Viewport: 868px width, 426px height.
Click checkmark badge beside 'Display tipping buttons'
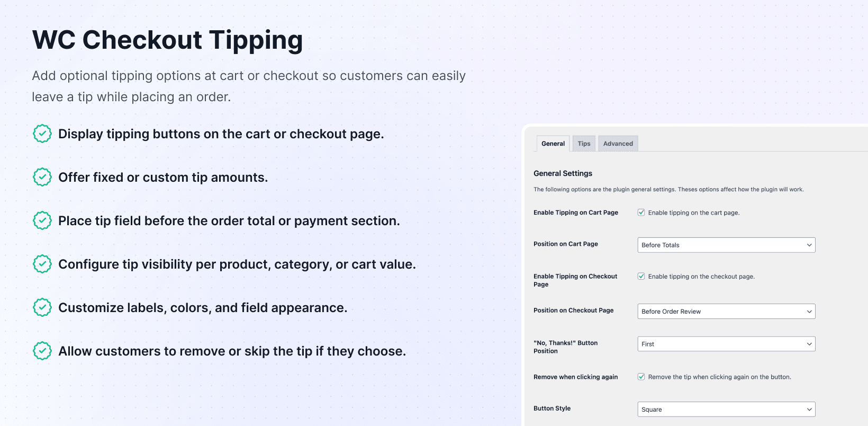pyautogui.click(x=42, y=134)
